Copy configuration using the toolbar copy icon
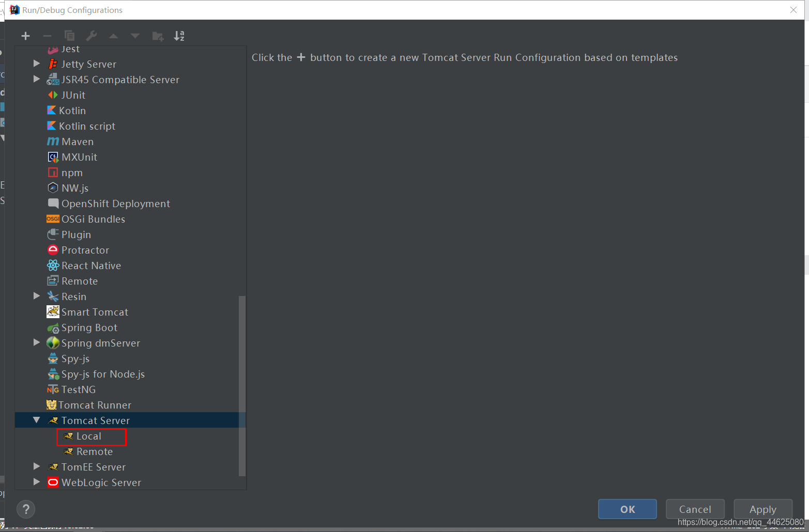Image resolution: width=809 pixels, height=532 pixels. click(69, 36)
